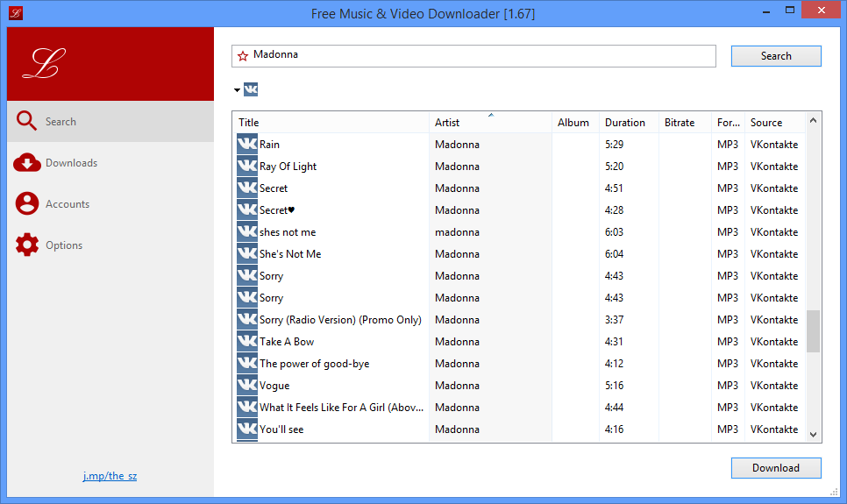Click VK icon of The power of good-bye
The height and width of the screenshot is (504, 847).
[x=247, y=364]
